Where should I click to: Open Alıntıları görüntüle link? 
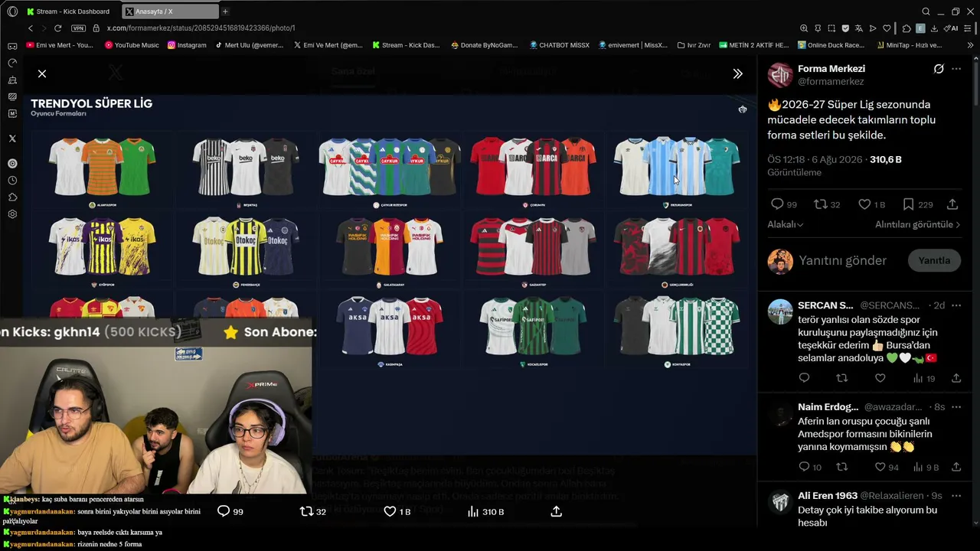(x=918, y=224)
